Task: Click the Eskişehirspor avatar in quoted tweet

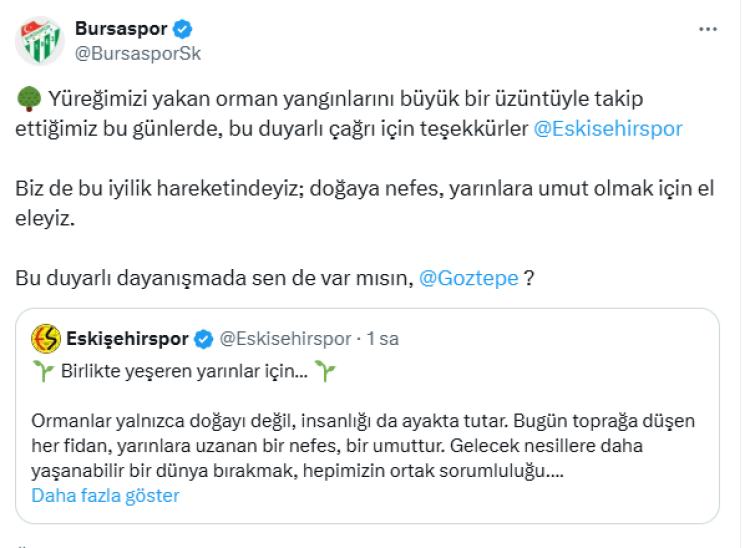Action: coord(45,339)
